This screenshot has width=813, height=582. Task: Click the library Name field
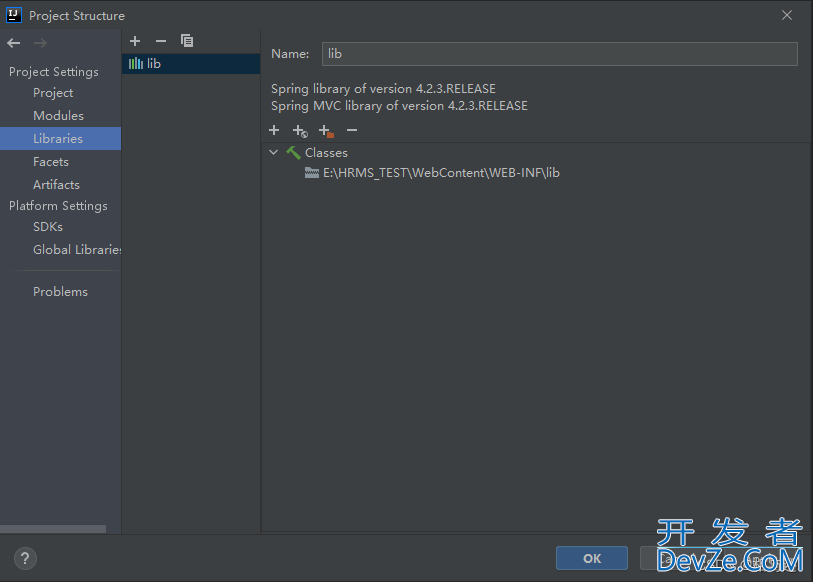pos(559,54)
